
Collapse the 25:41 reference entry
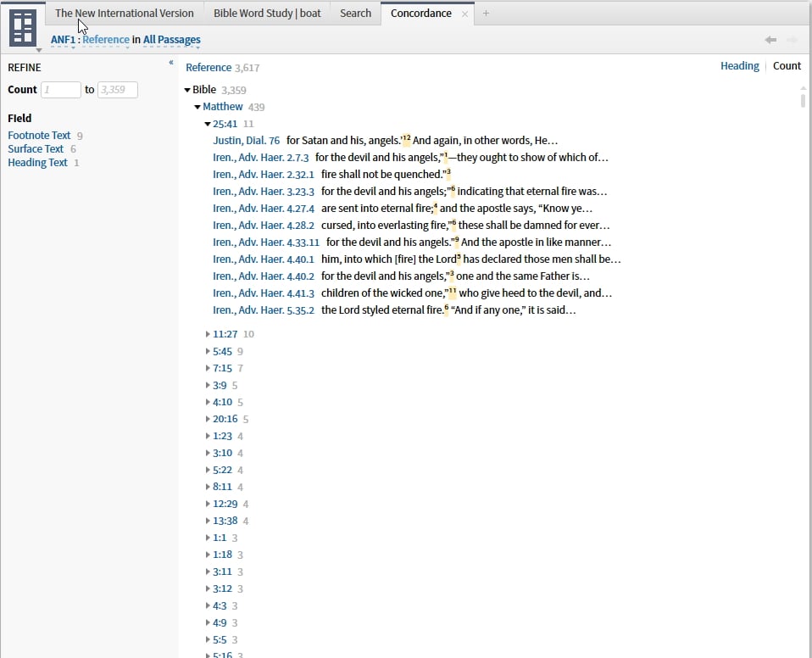pos(208,125)
